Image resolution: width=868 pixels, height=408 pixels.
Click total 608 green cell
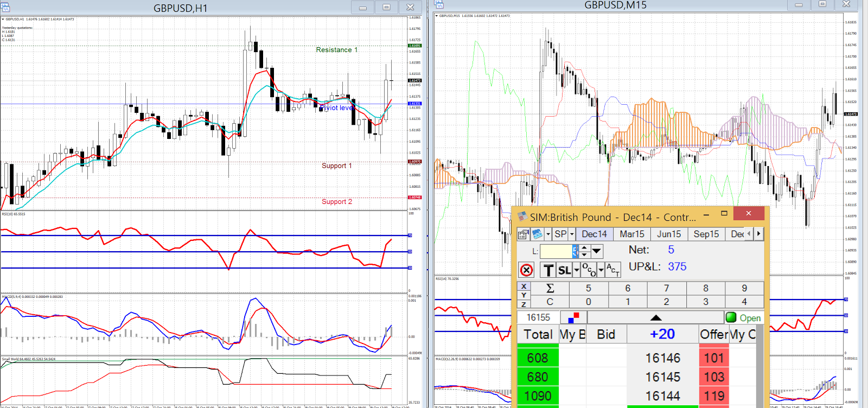click(538, 358)
